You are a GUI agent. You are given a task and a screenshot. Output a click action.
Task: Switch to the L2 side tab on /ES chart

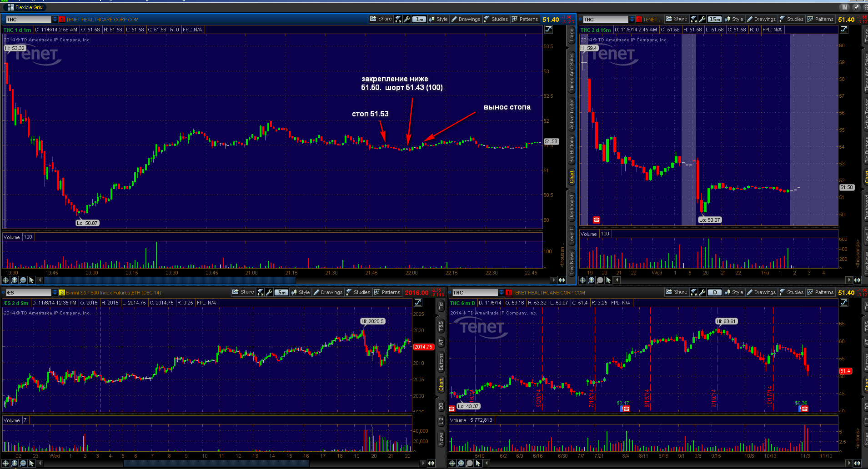(441, 421)
